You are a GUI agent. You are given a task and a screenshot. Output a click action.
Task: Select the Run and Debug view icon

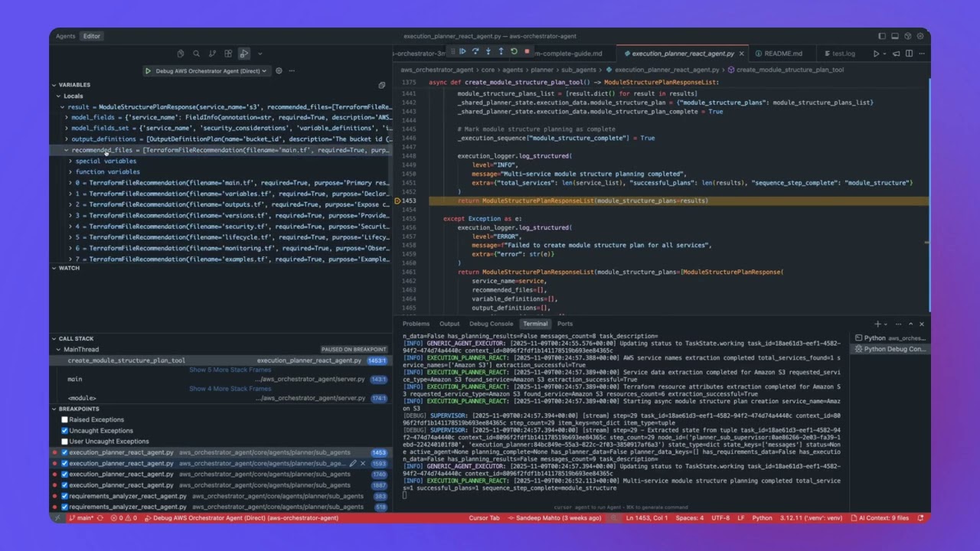click(x=243, y=54)
